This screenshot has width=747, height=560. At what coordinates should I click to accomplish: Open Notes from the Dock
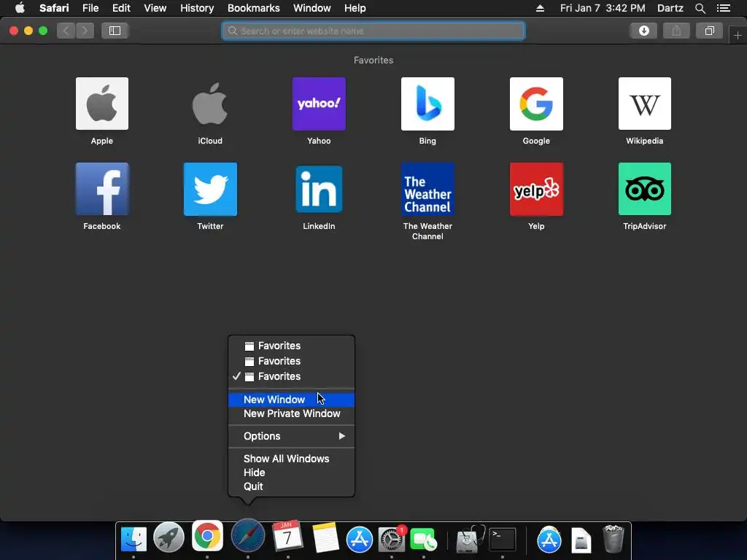(326, 538)
